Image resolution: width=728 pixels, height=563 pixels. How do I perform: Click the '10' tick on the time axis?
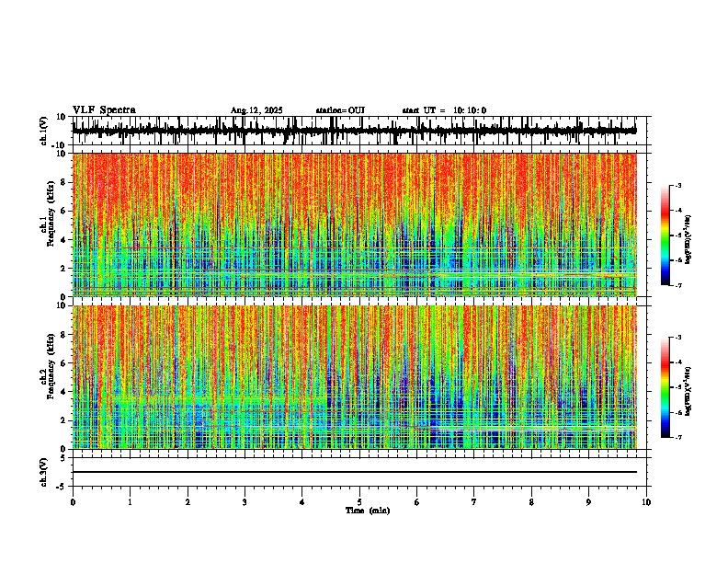point(646,502)
